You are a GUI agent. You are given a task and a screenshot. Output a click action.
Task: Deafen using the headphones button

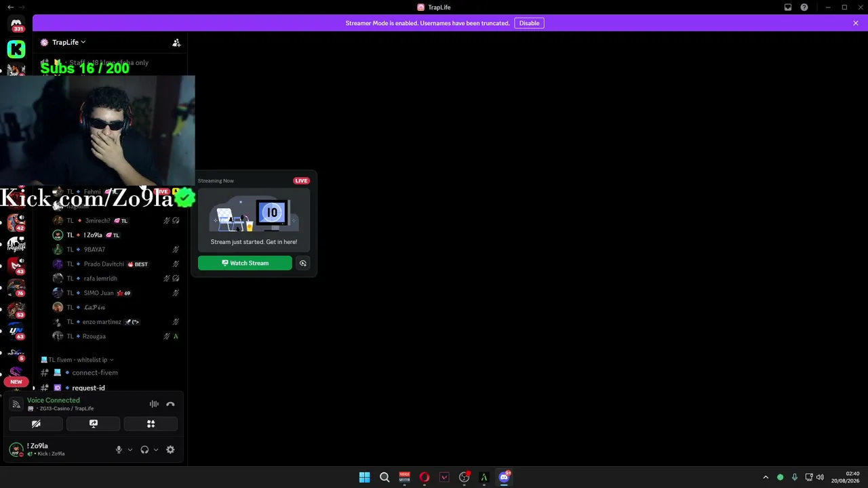point(144,449)
